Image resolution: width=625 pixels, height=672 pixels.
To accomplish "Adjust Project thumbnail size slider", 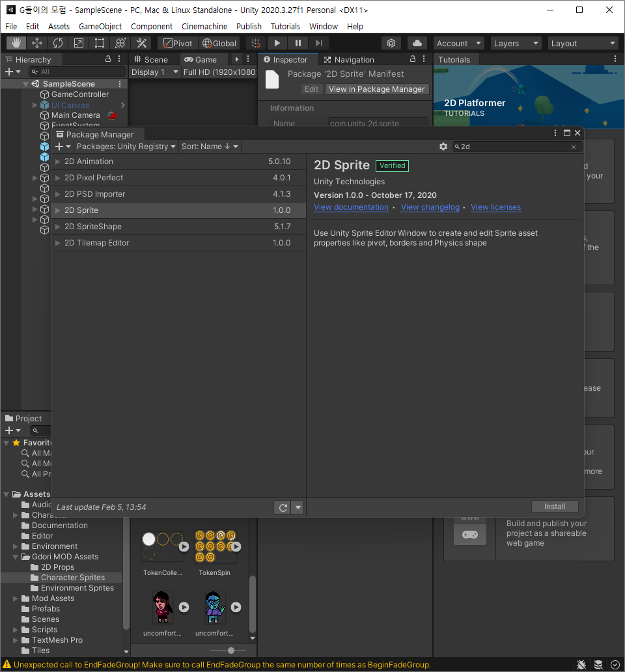I will pyautogui.click(x=231, y=651).
